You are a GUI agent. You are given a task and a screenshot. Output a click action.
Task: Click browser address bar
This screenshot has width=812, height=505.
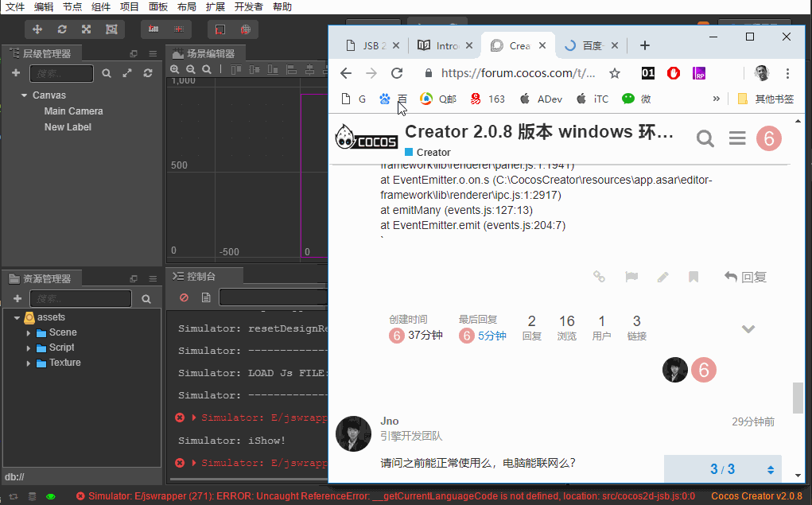click(x=518, y=73)
